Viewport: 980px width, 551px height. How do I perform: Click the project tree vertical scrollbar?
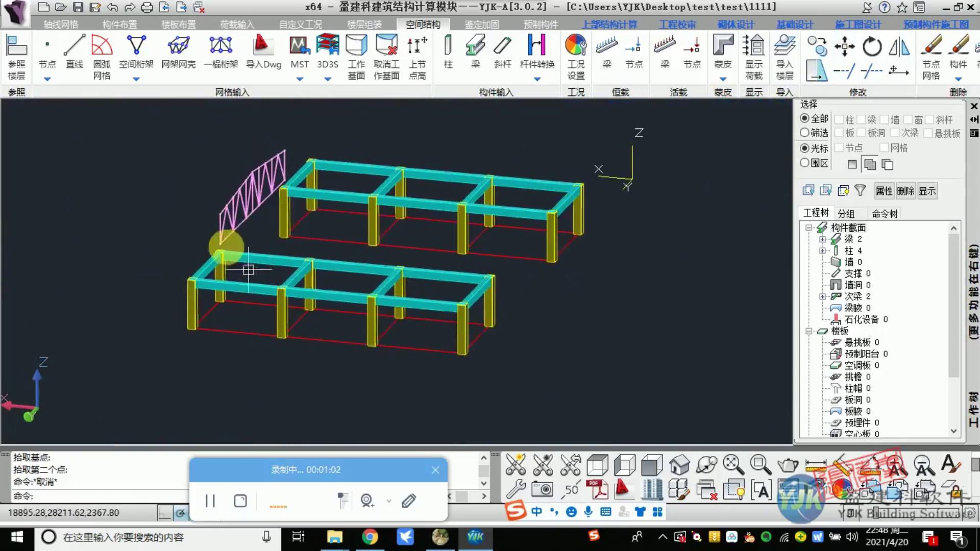click(x=953, y=331)
